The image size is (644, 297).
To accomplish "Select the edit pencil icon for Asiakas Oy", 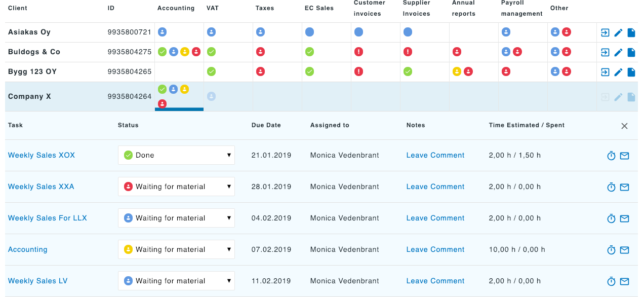I will tap(618, 32).
